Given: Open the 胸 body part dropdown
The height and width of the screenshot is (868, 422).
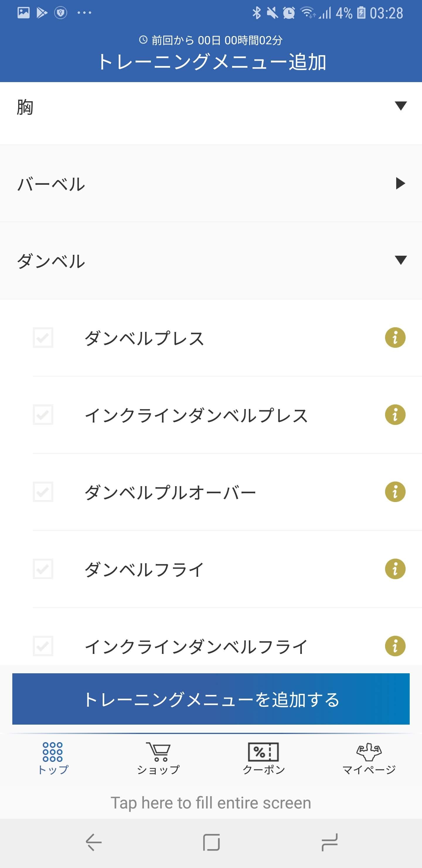Looking at the screenshot, I should tap(211, 107).
